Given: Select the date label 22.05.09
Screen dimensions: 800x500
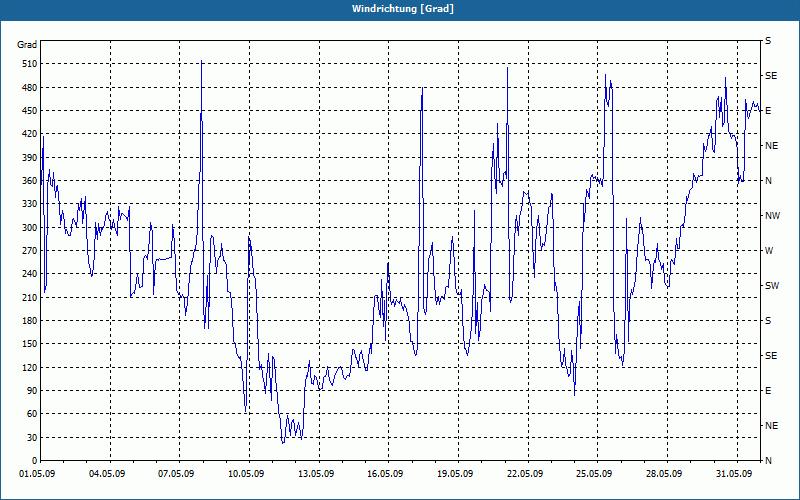Looking at the screenshot, I should click(x=525, y=474).
